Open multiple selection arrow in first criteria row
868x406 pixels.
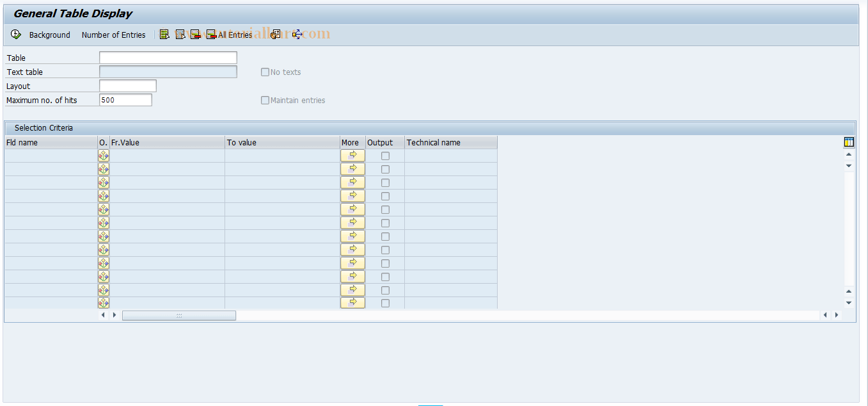[352, 155]
